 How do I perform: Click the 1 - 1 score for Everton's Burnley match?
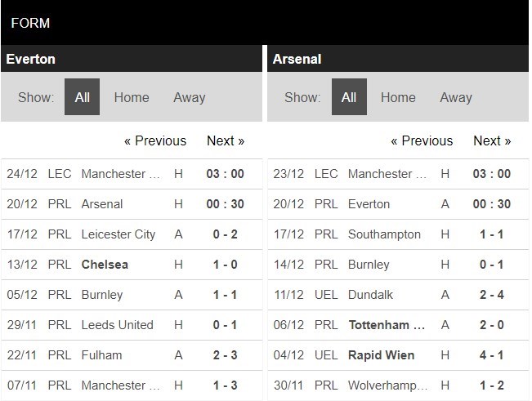tap(225, 295)
